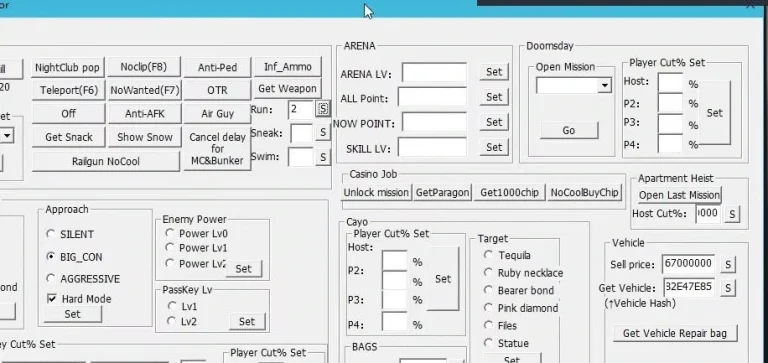Click Set button for ALL Point
This screenshot has height=363, width=768.
pyautogui.click(x=494, y=97)
